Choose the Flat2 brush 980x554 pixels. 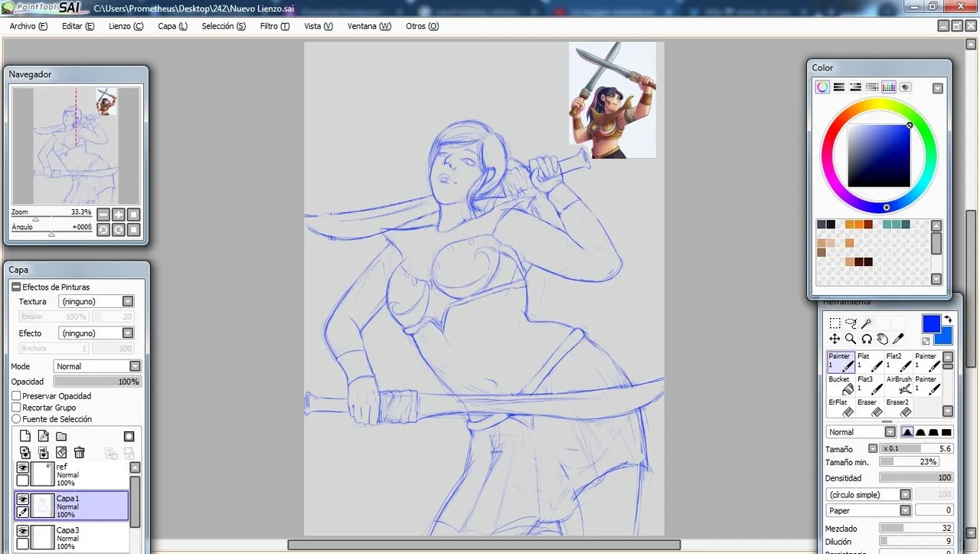coord(899,362)
